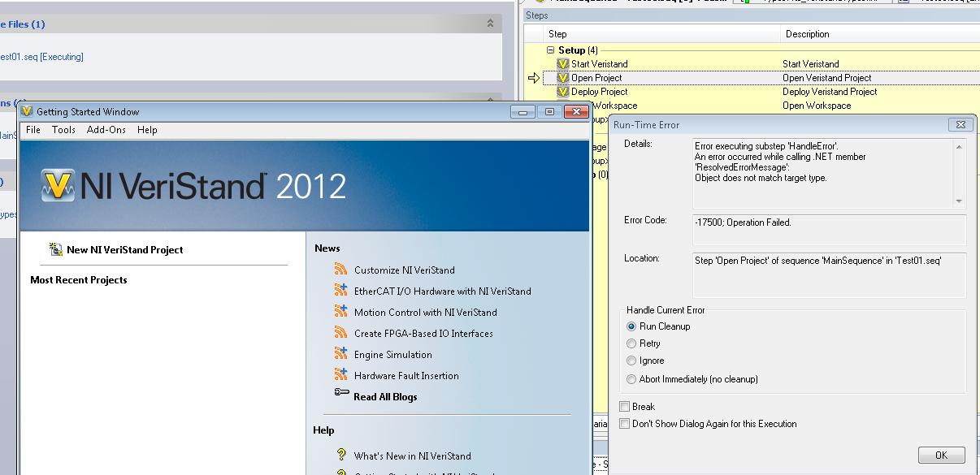Click the RSS icon beside Customize NI VeriStand
Screen dimensions: 980x475
tap(341, 270)
